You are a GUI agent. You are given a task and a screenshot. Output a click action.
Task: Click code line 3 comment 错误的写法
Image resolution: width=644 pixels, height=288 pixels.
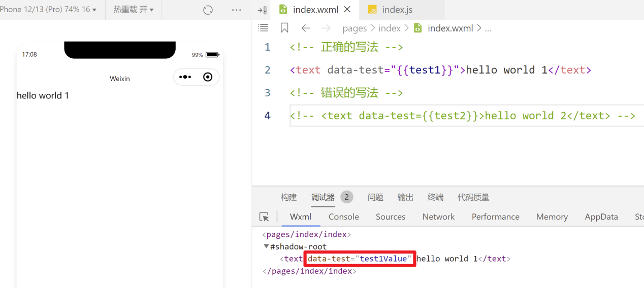pyautogui.click(x=346, y=93)
